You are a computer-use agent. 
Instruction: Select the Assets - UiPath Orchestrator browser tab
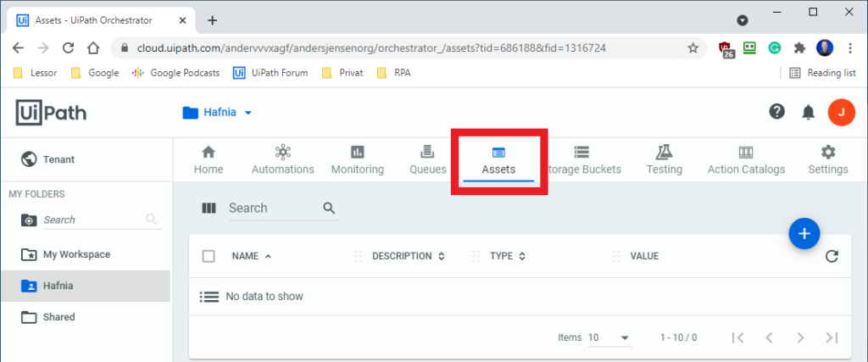point(100,20)
